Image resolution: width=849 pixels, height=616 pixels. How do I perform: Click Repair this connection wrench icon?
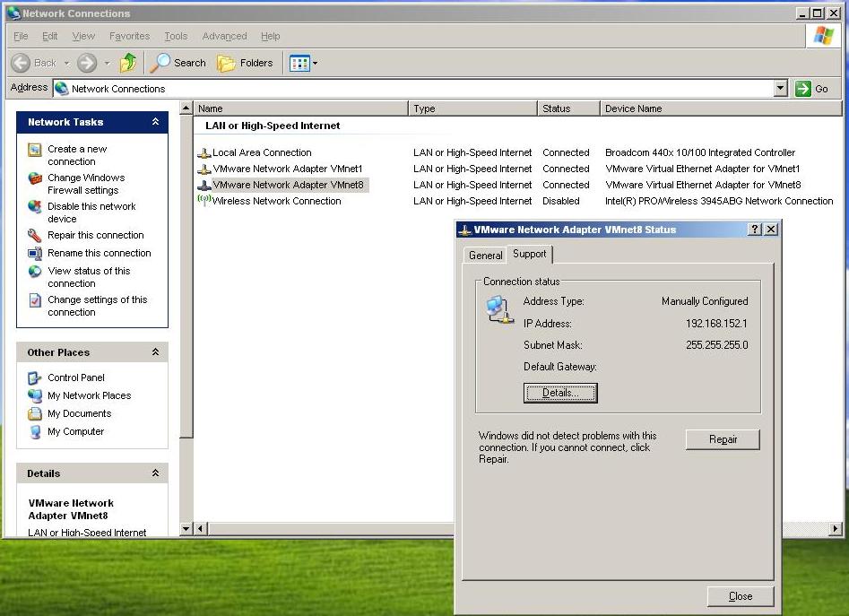[x=35, y=236]
